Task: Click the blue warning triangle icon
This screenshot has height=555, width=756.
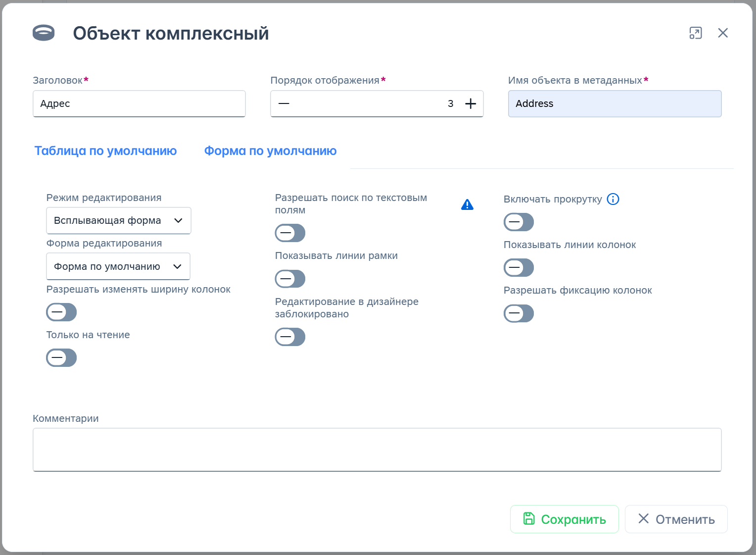Action: point(467,204)
